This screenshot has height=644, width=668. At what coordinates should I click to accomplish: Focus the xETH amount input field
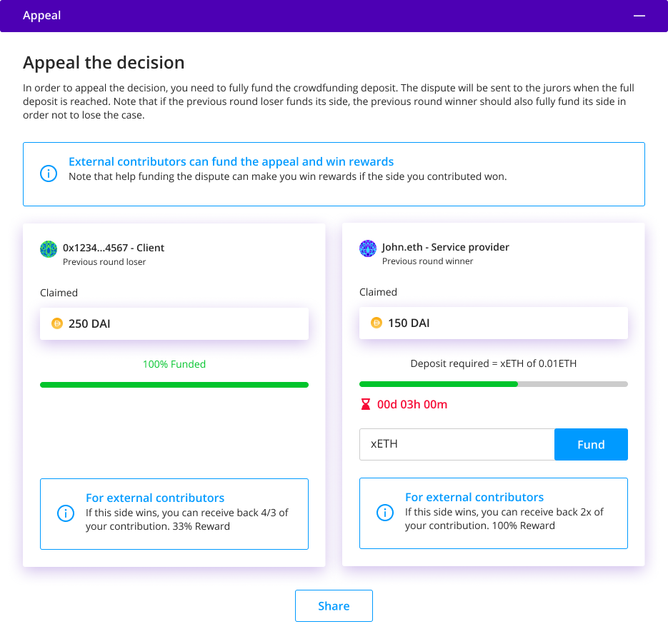[457, 444]
